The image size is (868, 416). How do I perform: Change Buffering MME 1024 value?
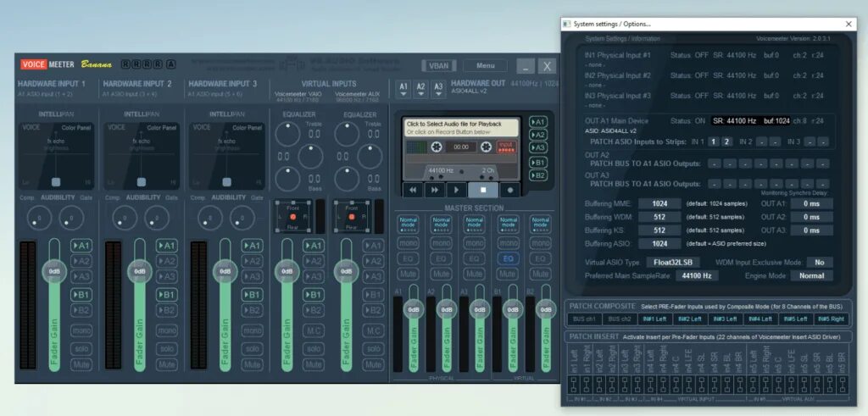659,203
